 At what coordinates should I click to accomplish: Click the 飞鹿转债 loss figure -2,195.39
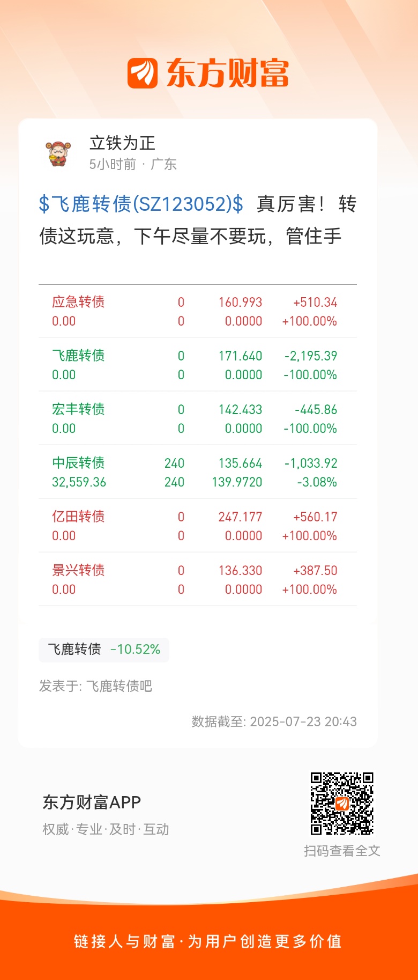[311, 356]
